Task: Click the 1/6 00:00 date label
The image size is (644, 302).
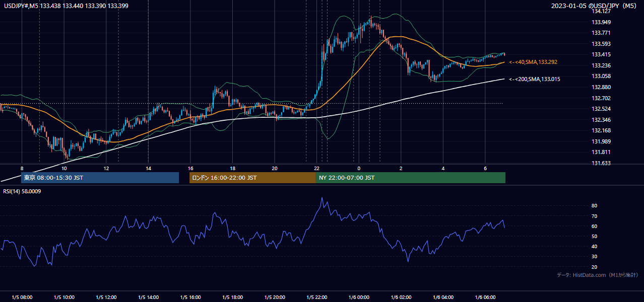Action: (x=359, y=297)
